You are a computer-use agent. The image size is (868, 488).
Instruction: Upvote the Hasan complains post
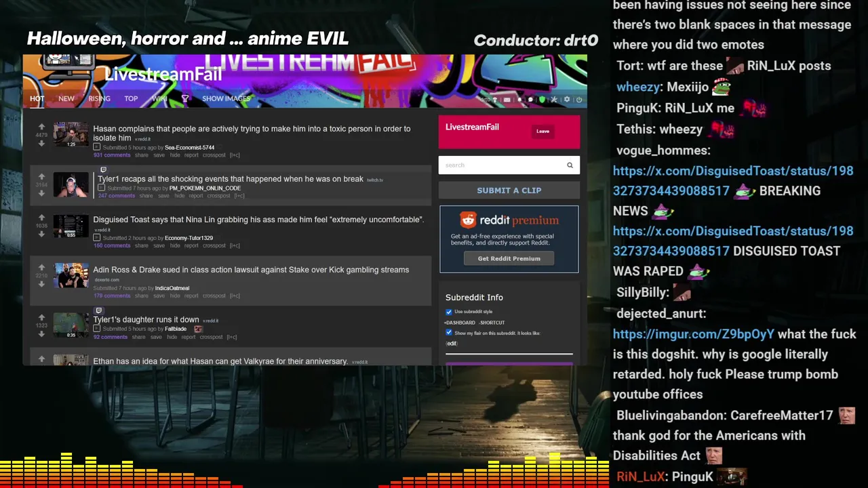41,127
